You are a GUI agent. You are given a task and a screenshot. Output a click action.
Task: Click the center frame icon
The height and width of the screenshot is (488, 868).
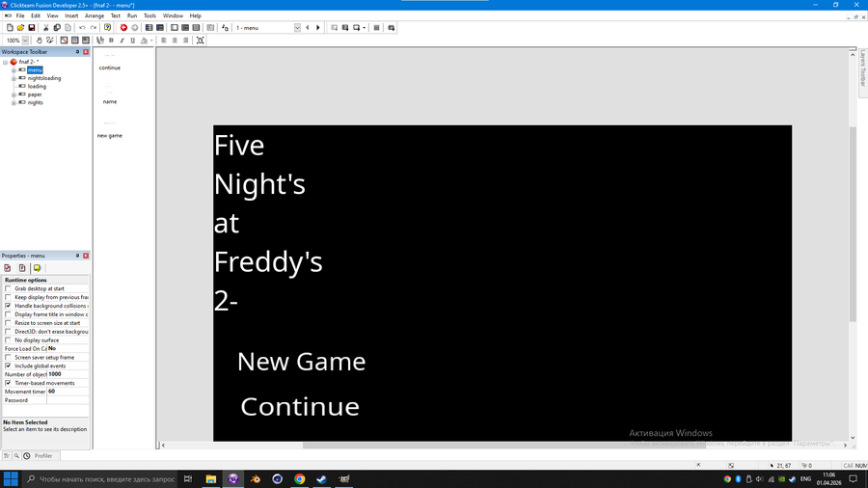[201, 41]
